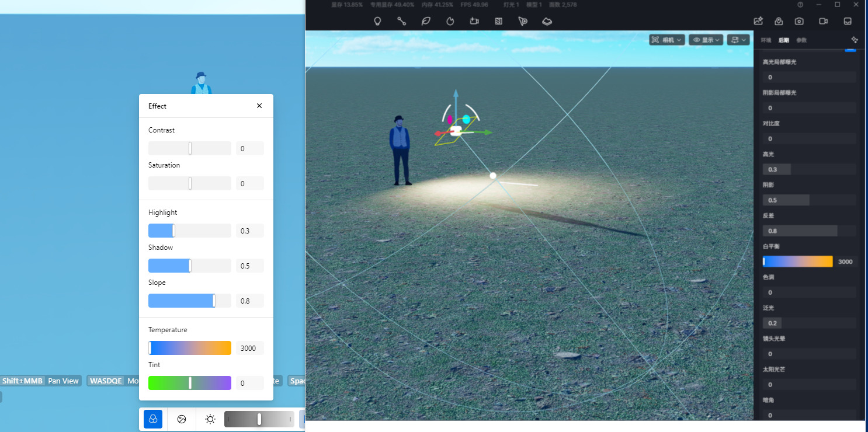Click the sun brightness icon in bottom bar
This screenshot has height=432, width=868.
pyautogui.click(x=210, y=419)
